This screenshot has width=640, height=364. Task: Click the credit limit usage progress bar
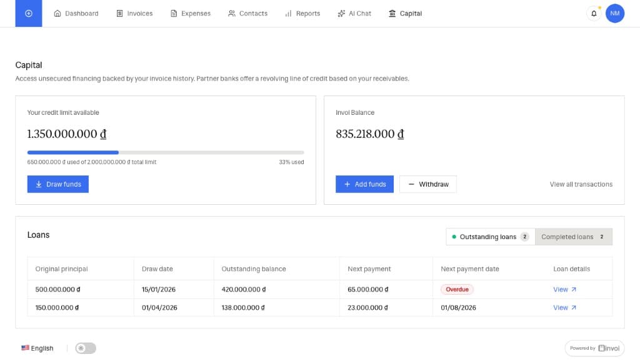[166, 152]
